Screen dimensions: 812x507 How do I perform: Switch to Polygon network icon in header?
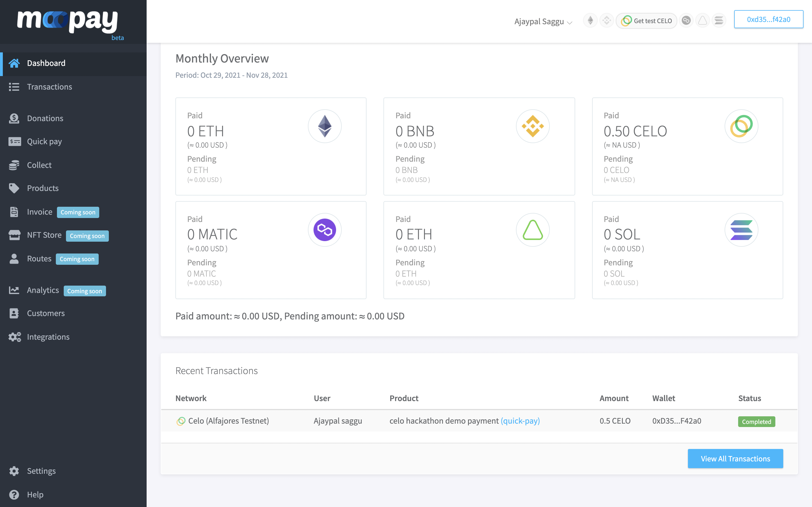tap(686, 21)
